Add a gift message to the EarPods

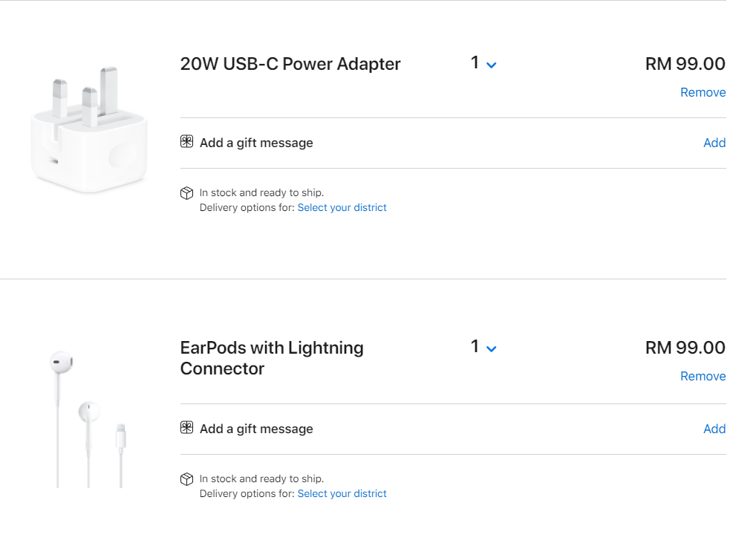(x=714, y=429)
